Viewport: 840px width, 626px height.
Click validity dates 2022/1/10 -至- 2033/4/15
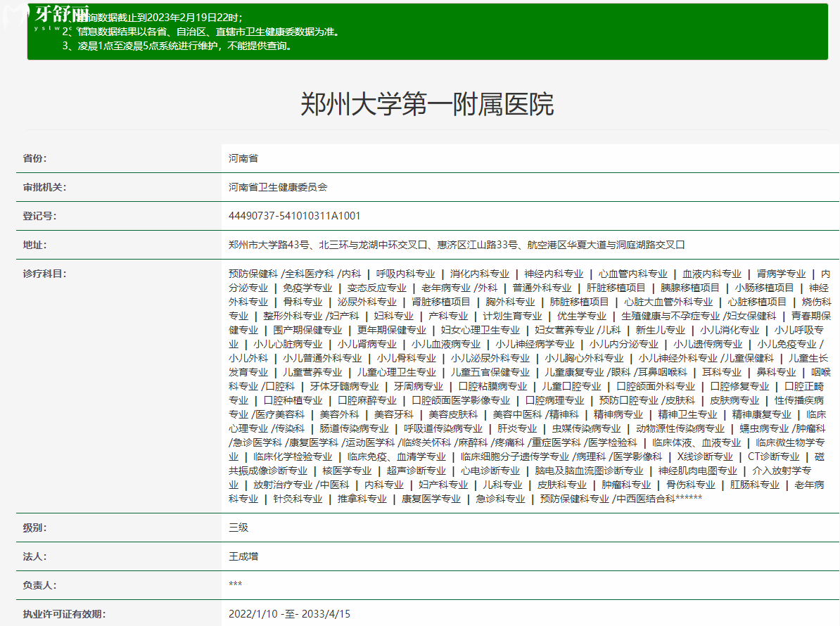(x=289, y=613)
